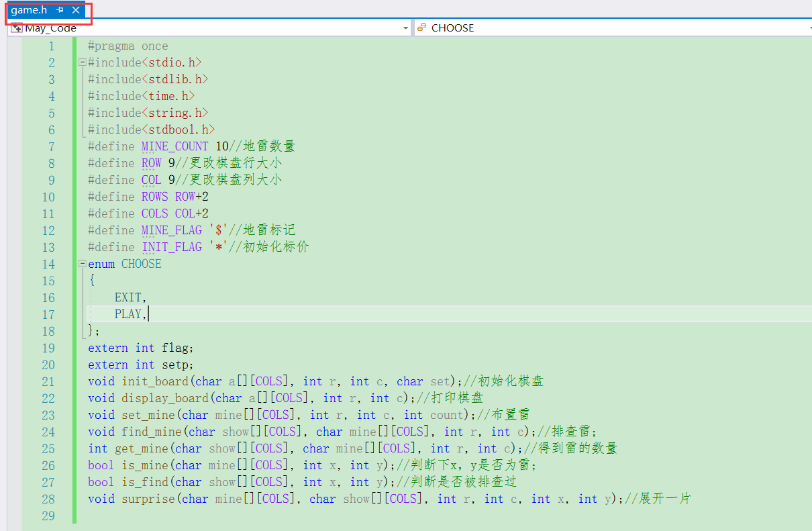Click the MINE_COUNT macro name
The width and height of the screenshot is (812, 531).
(174, 146)
